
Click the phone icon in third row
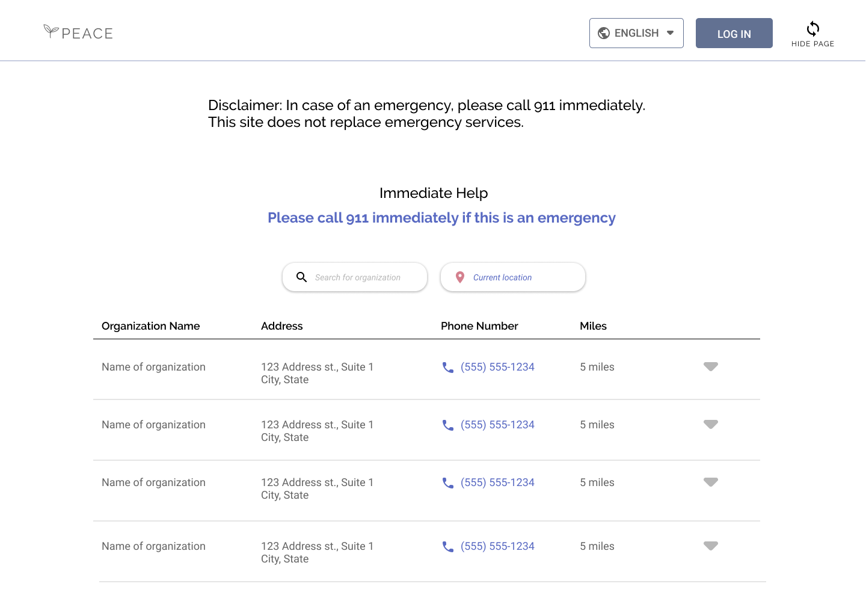pos(448,483)
